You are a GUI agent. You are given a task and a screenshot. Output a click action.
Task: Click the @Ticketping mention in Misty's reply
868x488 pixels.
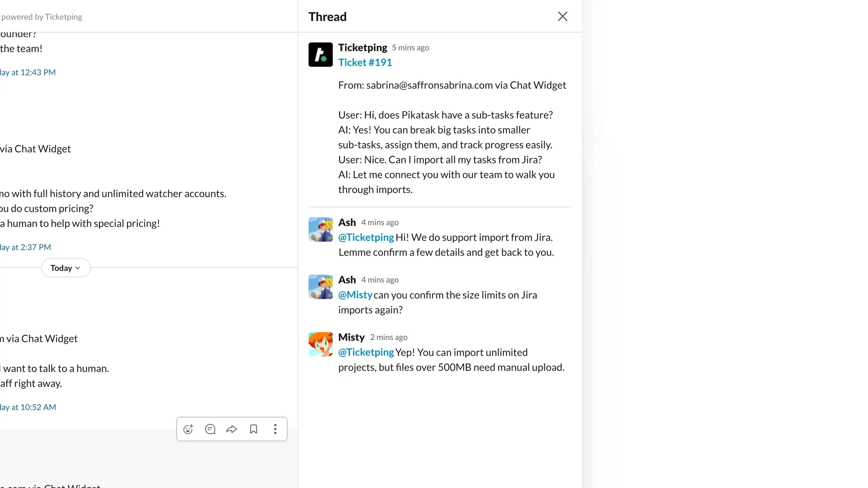click(366, 352)
